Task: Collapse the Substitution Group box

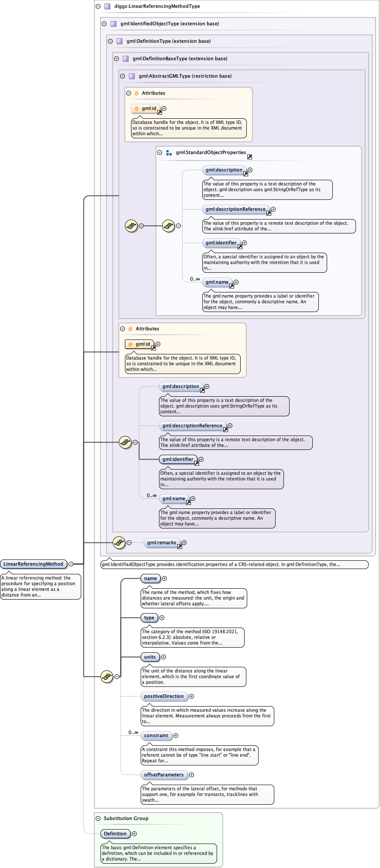Action: 98,819
